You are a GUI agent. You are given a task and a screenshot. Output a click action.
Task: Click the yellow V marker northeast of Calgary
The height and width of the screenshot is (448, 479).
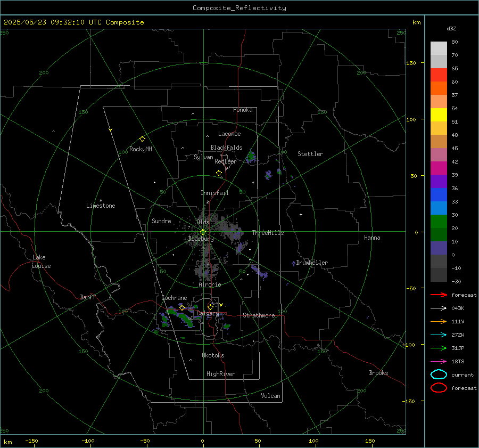221,305
